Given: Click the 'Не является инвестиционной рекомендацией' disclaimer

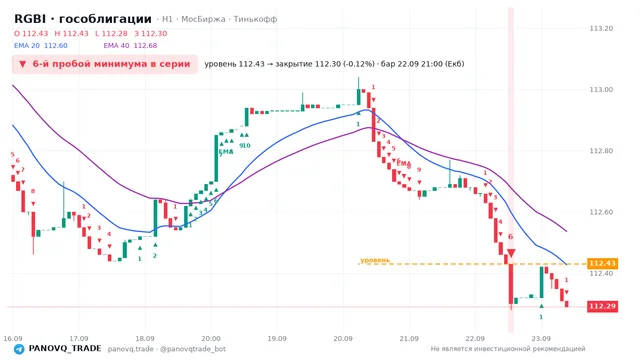Looking at the screenshot, I should tap(508, 349).
